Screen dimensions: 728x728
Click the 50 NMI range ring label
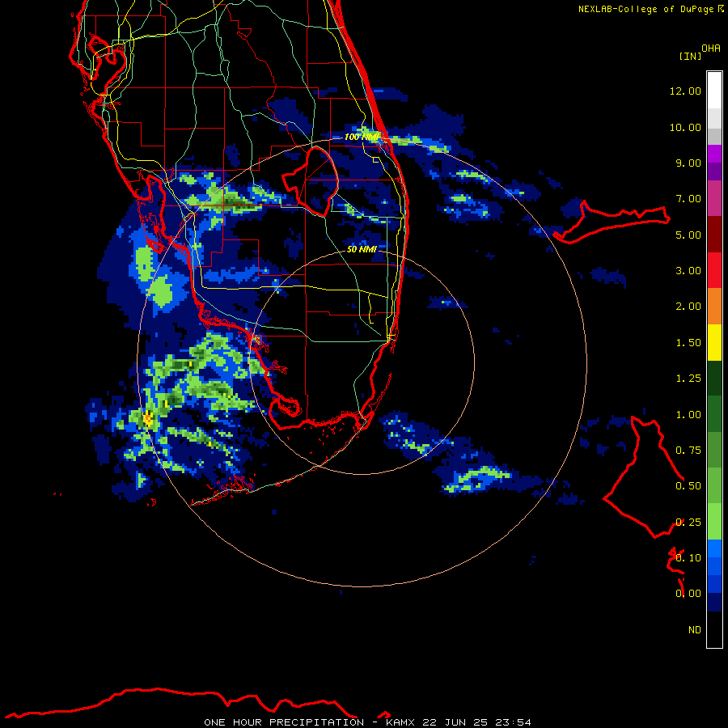[x=362, y=249]
